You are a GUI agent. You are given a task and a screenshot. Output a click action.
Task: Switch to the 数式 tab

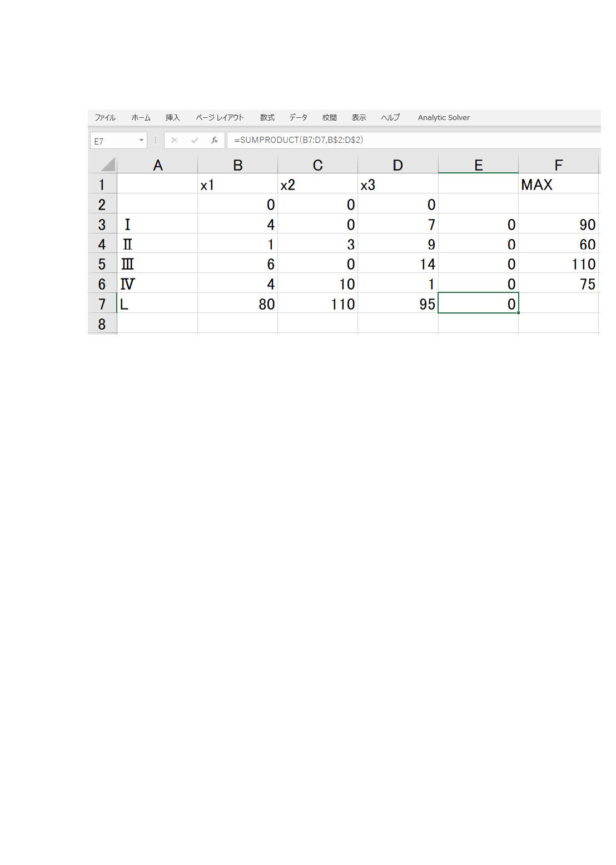coord(267,117)
